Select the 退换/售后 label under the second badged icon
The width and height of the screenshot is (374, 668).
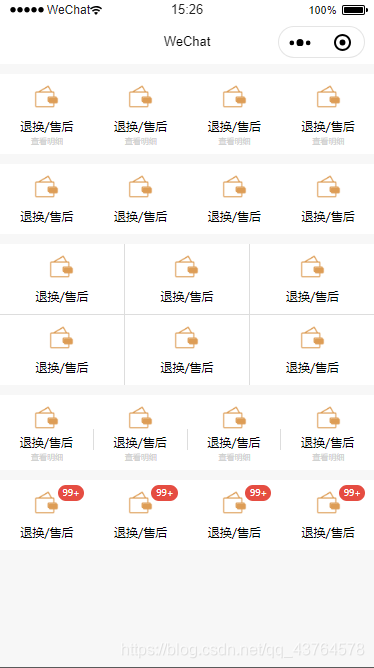140,533
